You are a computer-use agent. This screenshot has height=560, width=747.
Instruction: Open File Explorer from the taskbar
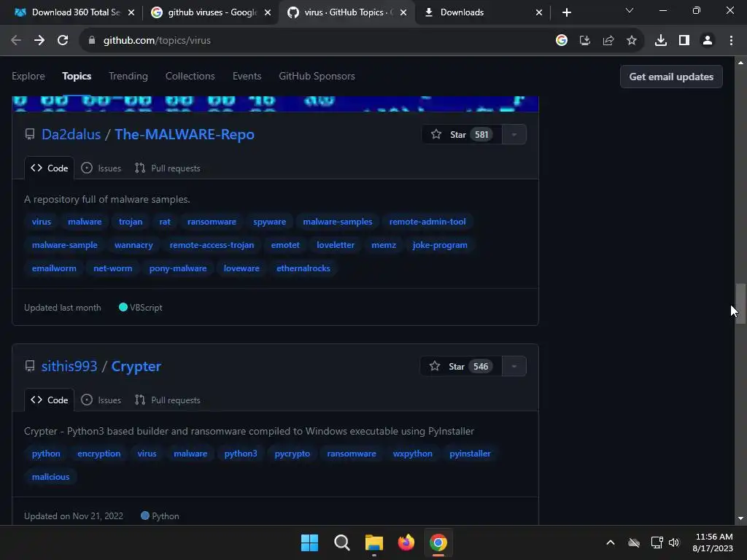[x=374, y=542]
